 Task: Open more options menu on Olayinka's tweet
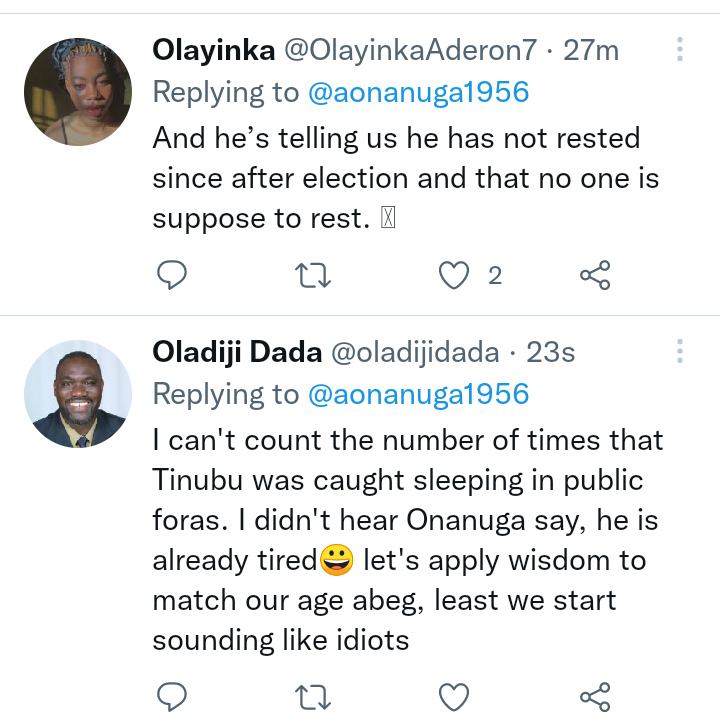(x=680, y=49)
